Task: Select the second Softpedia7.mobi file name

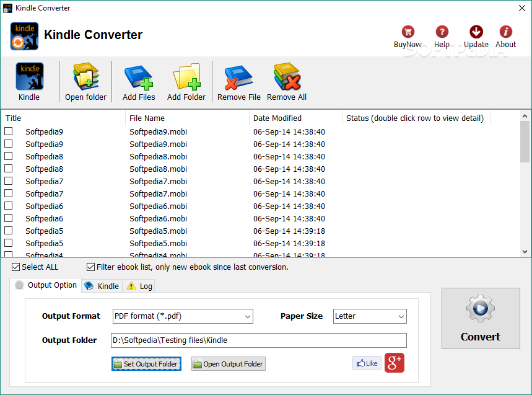Action: click(x=158, y=193)
